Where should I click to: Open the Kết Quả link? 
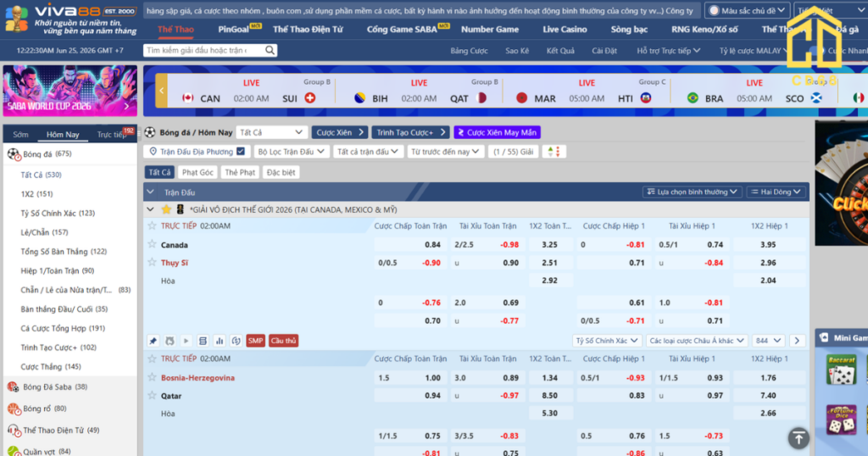click(x=560, y=50)
